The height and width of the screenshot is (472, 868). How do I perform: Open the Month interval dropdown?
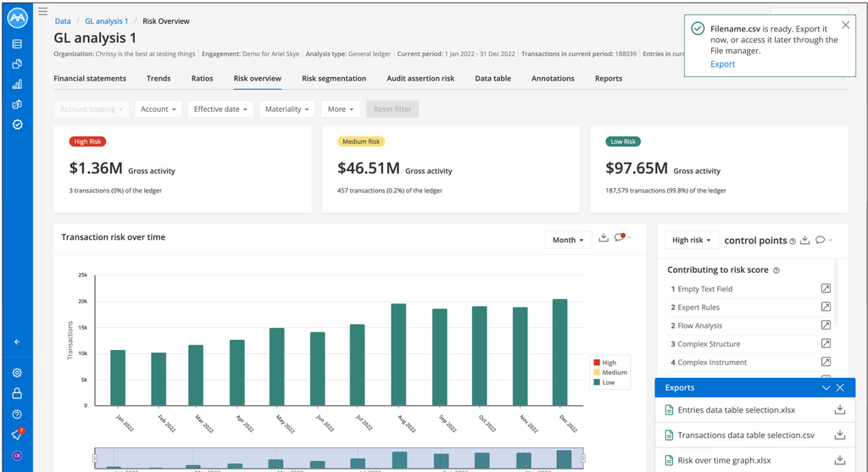(568, 240)
